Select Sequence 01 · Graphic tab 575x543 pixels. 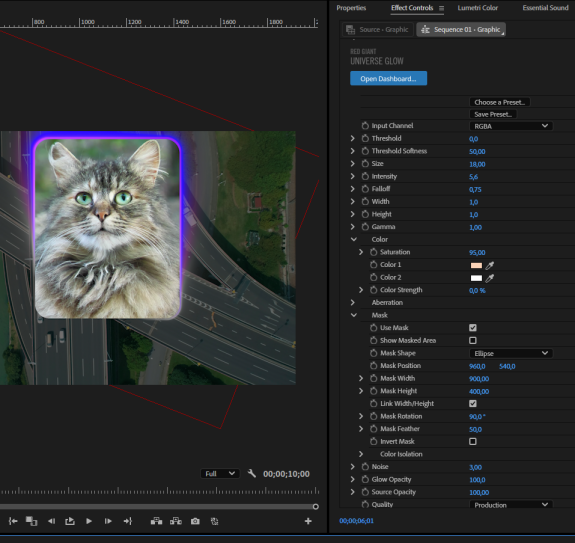[461, 29]
